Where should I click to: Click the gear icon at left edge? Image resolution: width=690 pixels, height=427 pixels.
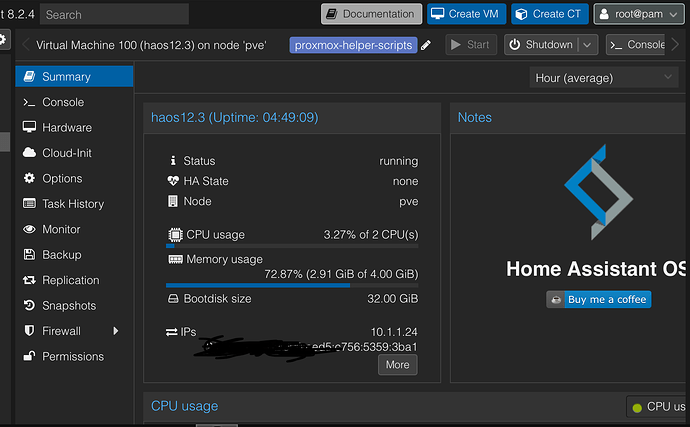(x=3, y=40)
